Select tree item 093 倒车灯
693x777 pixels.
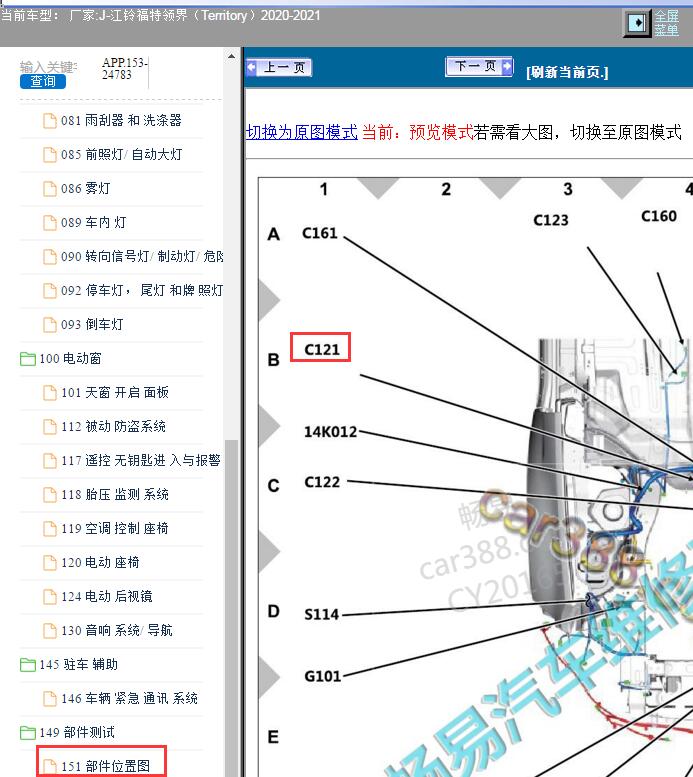tap(92, 325)
